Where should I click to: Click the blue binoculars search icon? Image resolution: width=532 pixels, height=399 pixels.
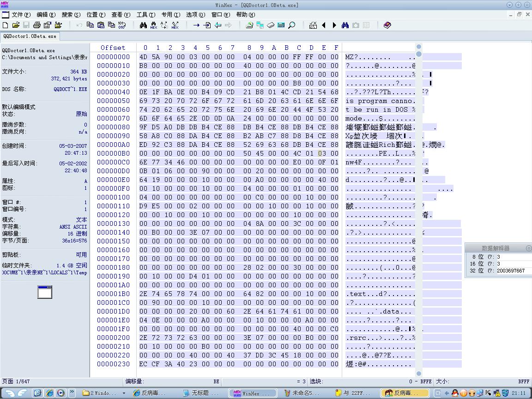345,25
